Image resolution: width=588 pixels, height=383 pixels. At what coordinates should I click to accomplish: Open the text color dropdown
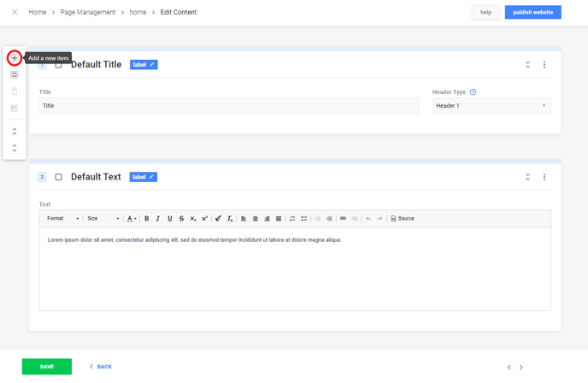point(132,218)
